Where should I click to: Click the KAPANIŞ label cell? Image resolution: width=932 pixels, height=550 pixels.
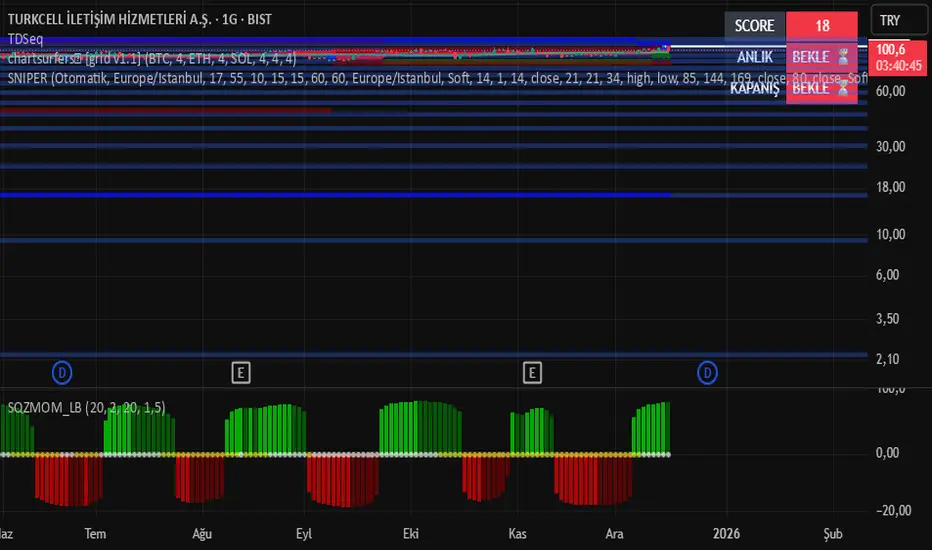pyautogui.click(x=754, y=88)
